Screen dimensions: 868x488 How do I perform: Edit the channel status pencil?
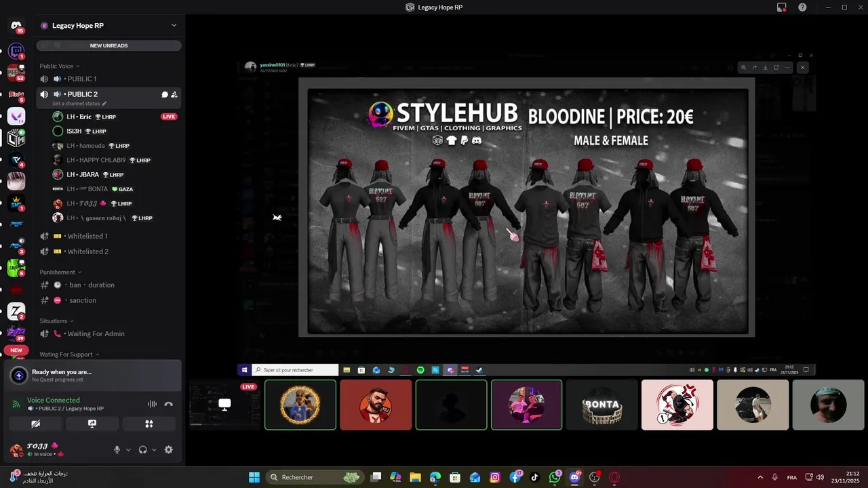(104, 104)
